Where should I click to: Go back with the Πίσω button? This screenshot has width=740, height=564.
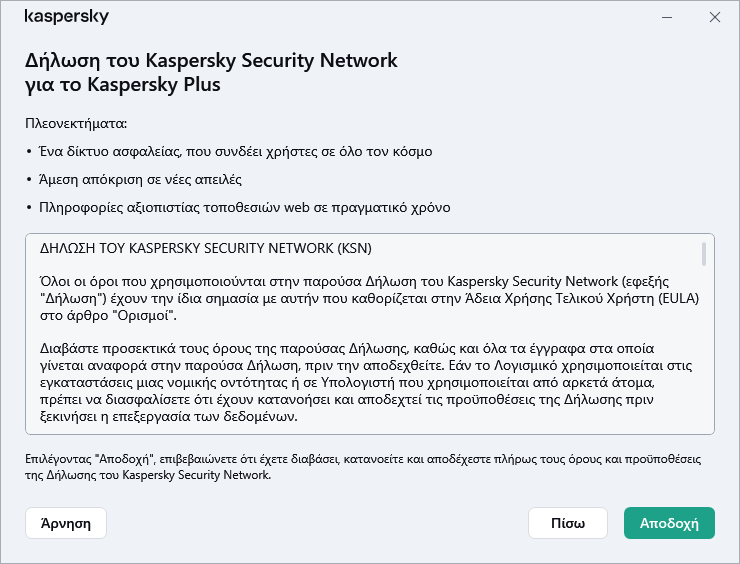(567, 523)
